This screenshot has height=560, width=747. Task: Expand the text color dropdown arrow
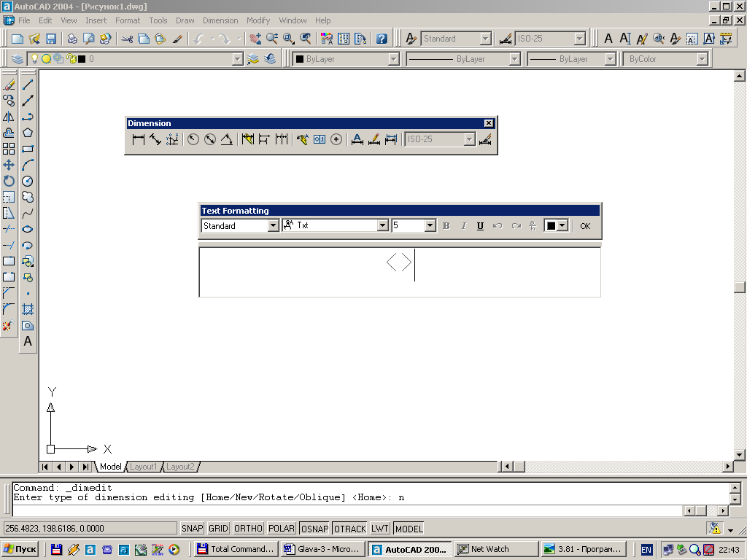pos(562,226)
